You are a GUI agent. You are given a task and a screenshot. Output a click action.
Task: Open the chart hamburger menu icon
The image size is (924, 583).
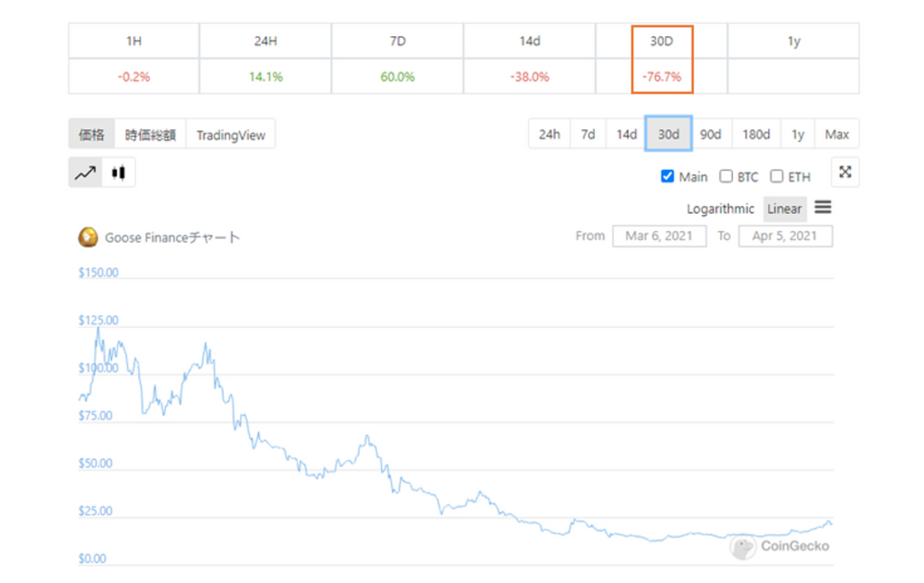click(x=822, y=208)
